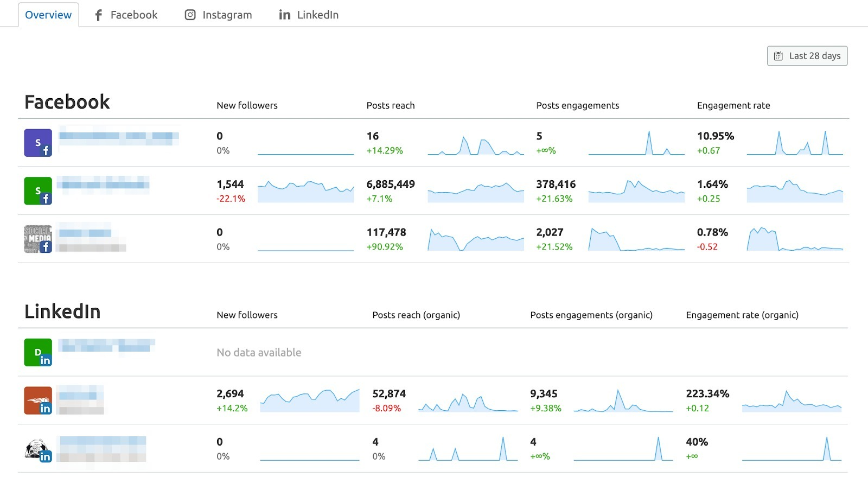Image resolution: width=868 pixels, height=496 pixels.
Task: Click the orange LinkedIn profile avatar
Action: [x=37, y=400]
